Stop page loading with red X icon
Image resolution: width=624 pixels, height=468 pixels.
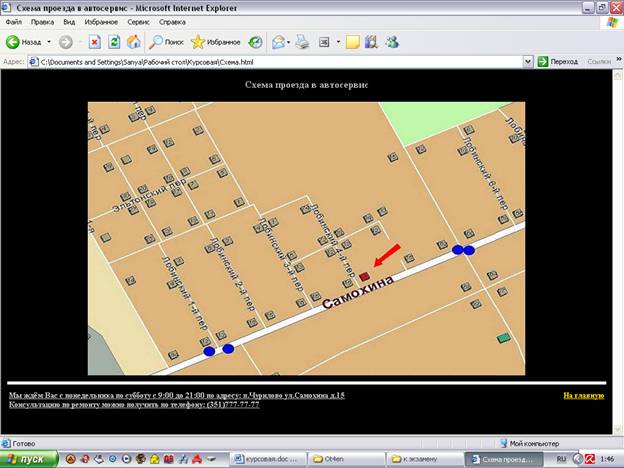tap(94, 42)
